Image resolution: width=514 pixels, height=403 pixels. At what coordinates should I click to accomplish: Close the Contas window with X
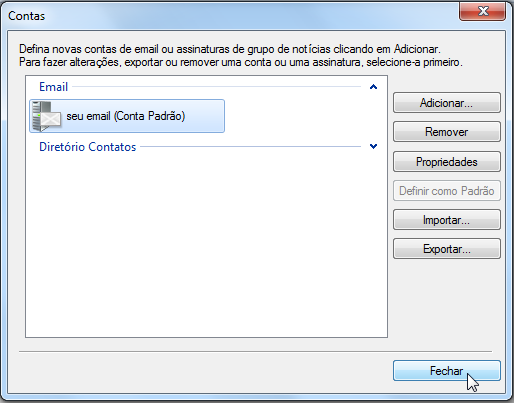click(x=482, y=11)
